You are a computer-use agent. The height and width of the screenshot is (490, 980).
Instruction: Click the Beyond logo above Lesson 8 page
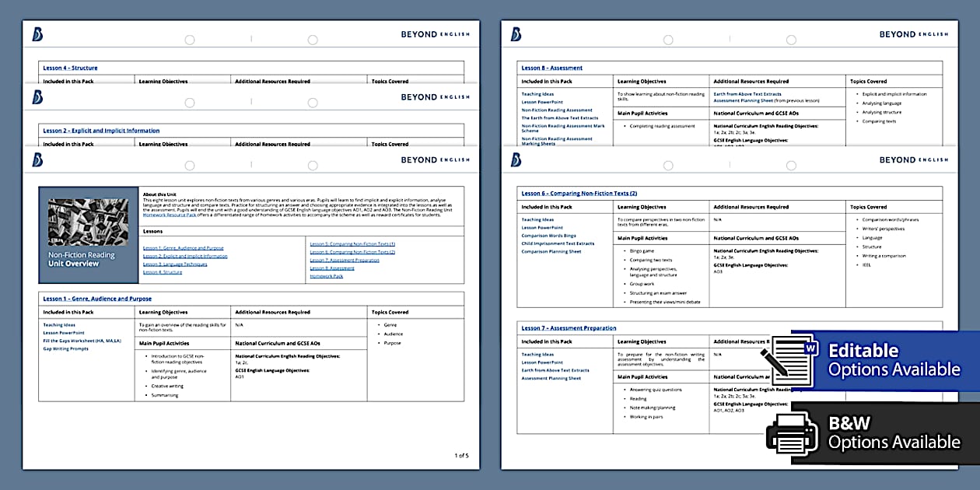point(516,34)
